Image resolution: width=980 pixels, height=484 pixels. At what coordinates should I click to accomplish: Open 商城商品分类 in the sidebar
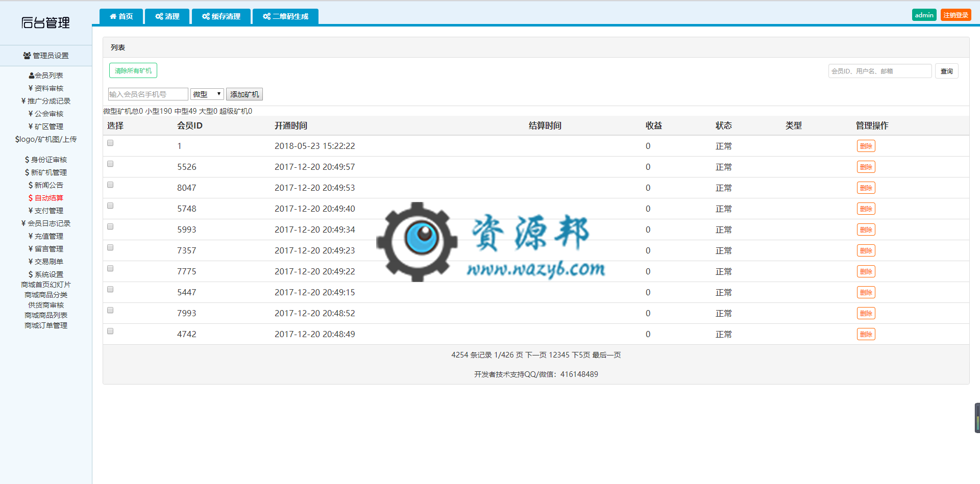[46, 295]
